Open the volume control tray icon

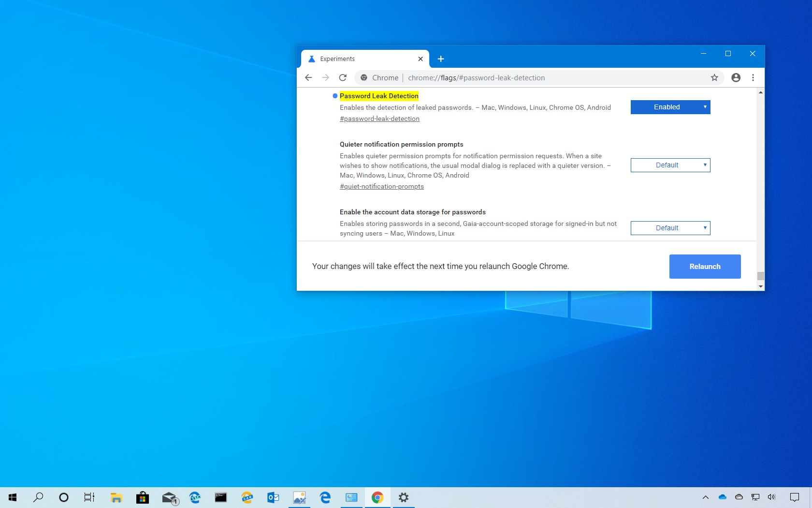pos(771,497)
